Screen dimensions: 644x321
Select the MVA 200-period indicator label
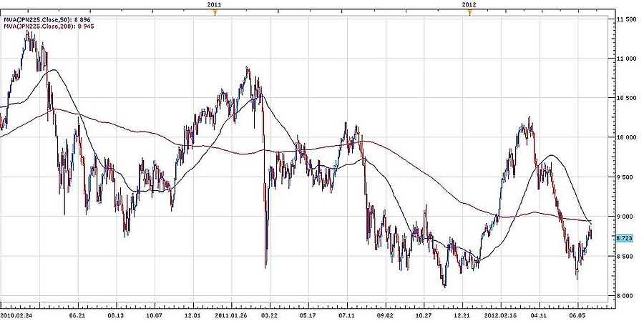pyautogui.click(x=49, y=26)
